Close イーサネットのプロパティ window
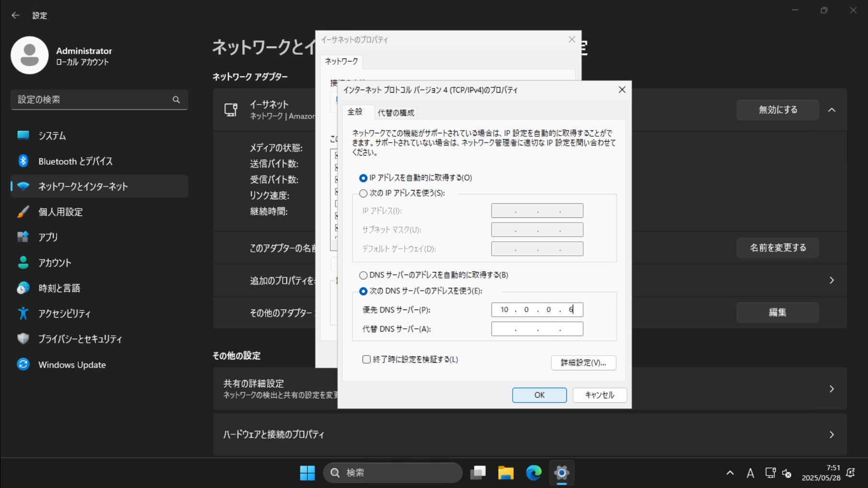The width and height of the screenshot is (868, 488). point(572,40)
